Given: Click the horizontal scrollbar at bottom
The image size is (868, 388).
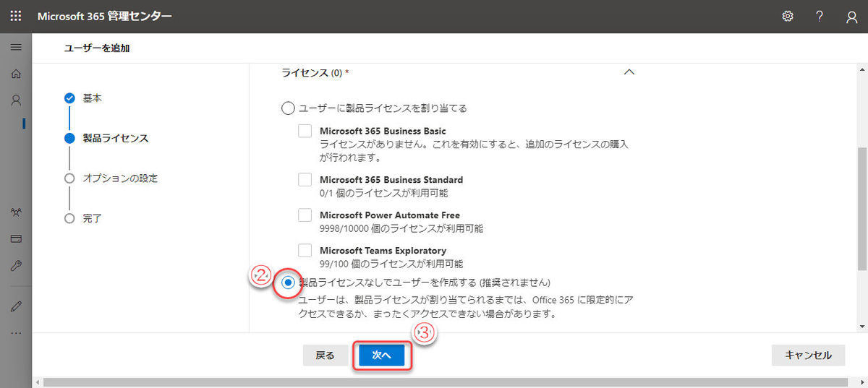Looking at the screenshot, I should tap(445, 382).
